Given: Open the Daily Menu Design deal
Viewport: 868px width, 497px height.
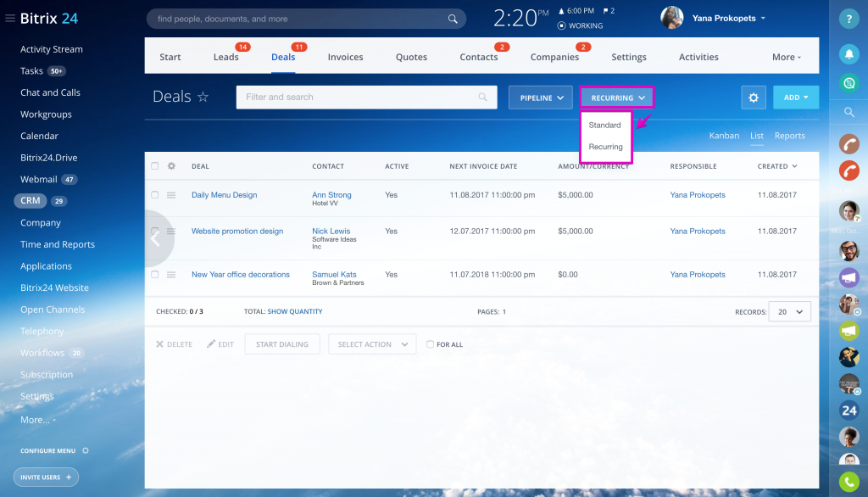Looking at the screenshot, I should [x=224, y=195].
